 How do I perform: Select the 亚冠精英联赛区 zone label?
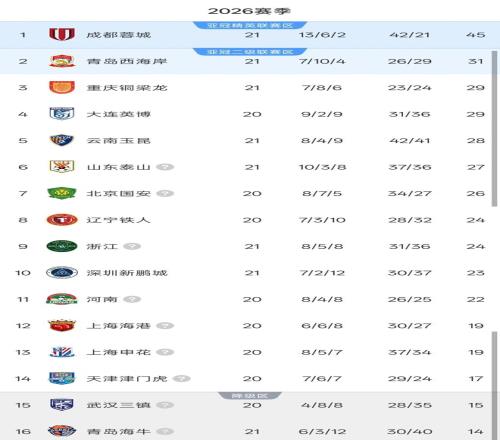[x=250, y=25]
